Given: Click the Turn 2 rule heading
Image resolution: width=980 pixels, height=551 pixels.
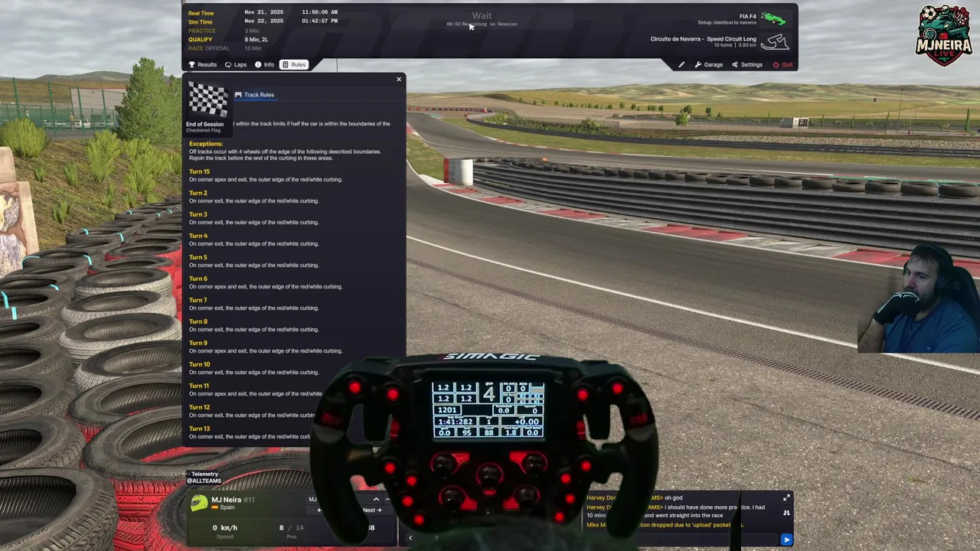Looking at the screenshot, I should (198, 193).
